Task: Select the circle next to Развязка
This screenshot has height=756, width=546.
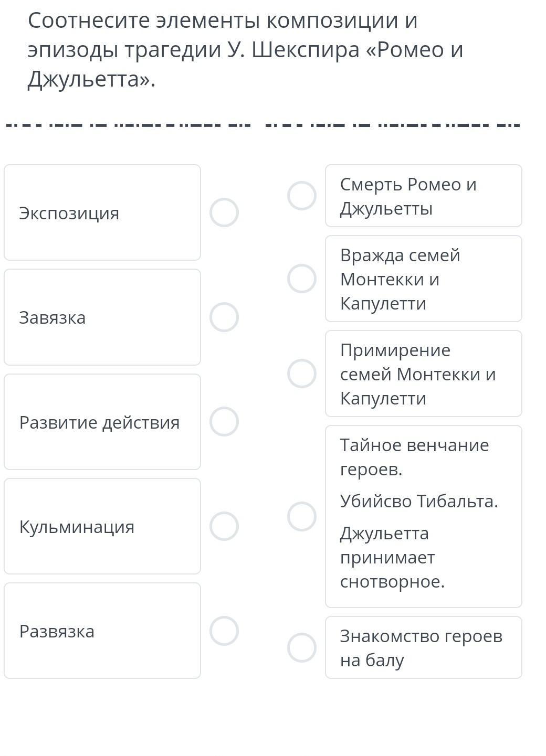Action: (224, 631)
